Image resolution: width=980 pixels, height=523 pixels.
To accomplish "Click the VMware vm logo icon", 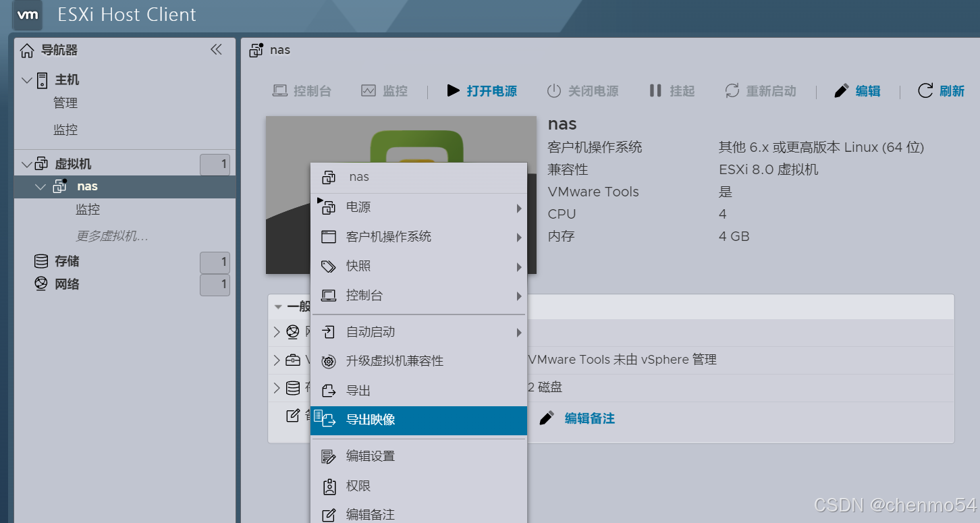I will pos(27,15).
